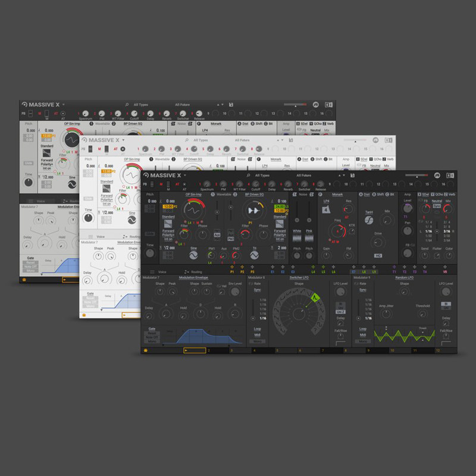476x476 pixels.
Task: Open BP Driven SQ wavetable menu, dark window
Action: [254, 195]
